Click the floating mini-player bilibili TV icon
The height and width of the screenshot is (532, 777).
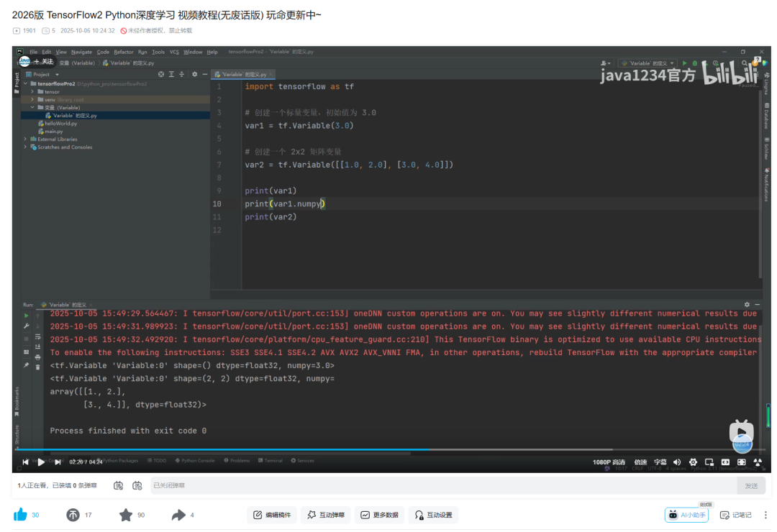click(x=741, y=431)
